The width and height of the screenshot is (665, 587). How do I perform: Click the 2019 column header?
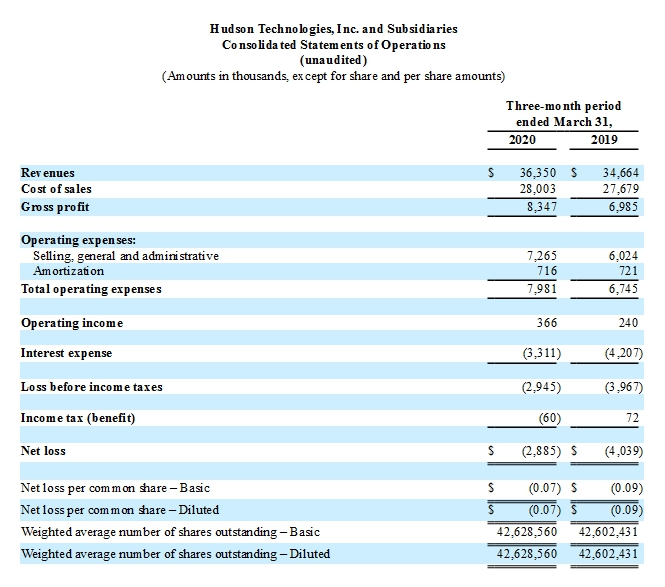tap(604, 140)
